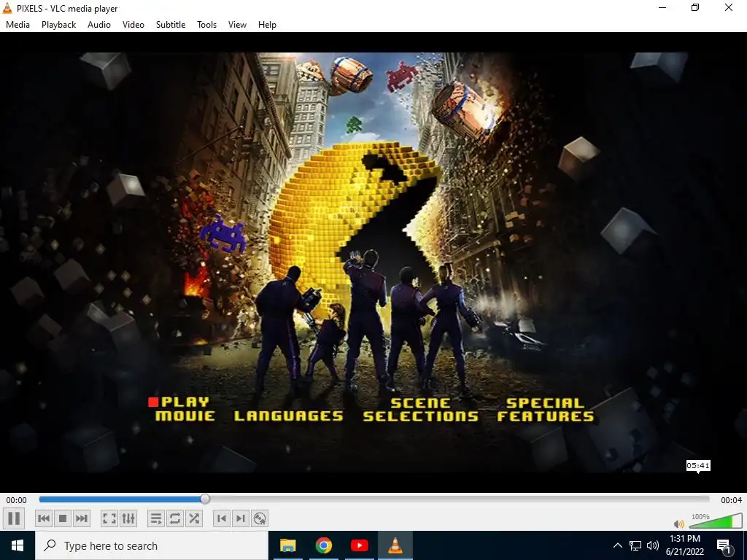Launch Chrome from the taskbar

click(323, 545)
